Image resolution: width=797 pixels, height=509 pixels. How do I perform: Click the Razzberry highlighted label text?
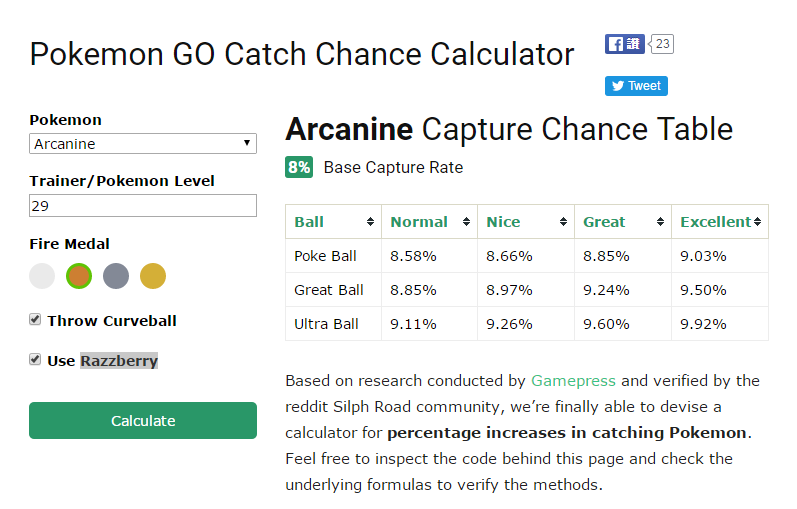point(119,361)
